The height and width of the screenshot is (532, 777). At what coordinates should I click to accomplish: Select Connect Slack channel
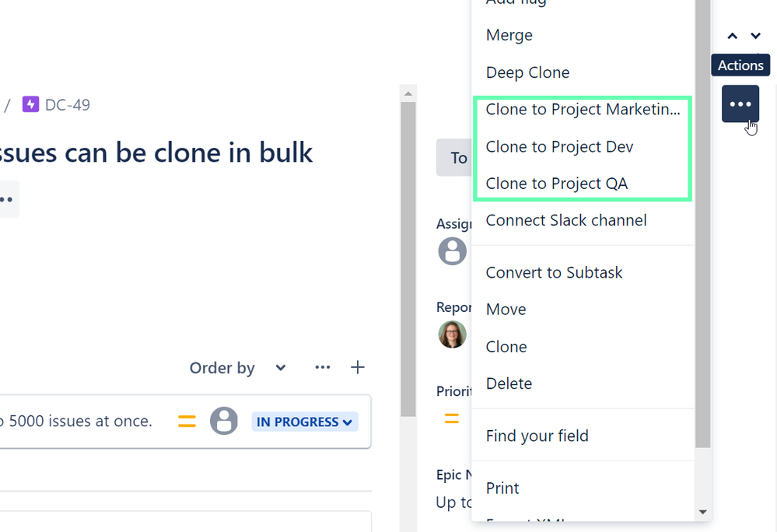coord(565,220)
